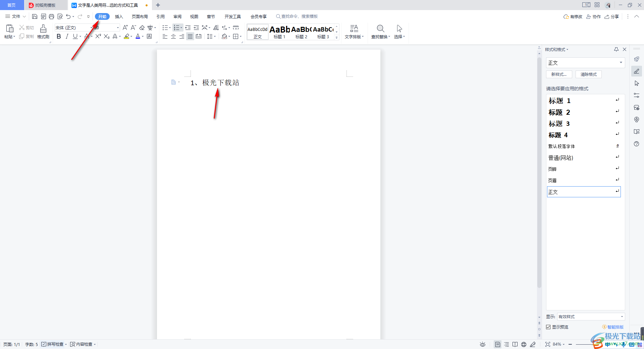
Task: Open Find and Replace magnifier
Action: click(x=381, y=32)
